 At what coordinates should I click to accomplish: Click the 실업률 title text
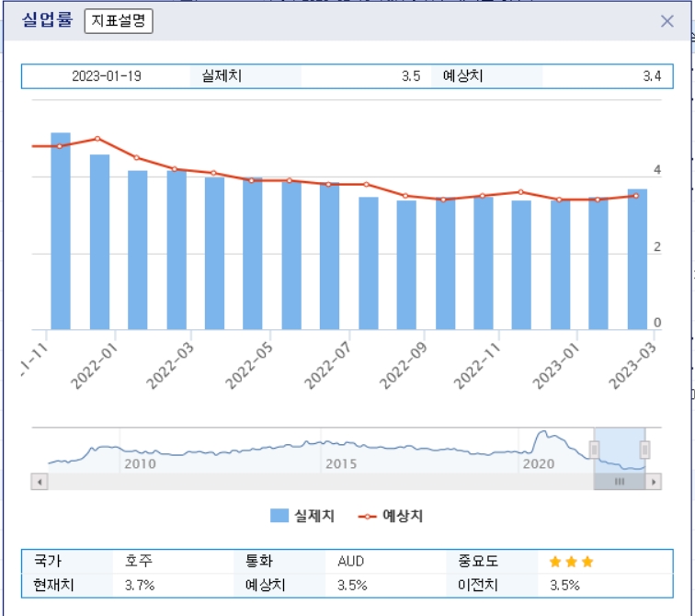pos(47,20)
